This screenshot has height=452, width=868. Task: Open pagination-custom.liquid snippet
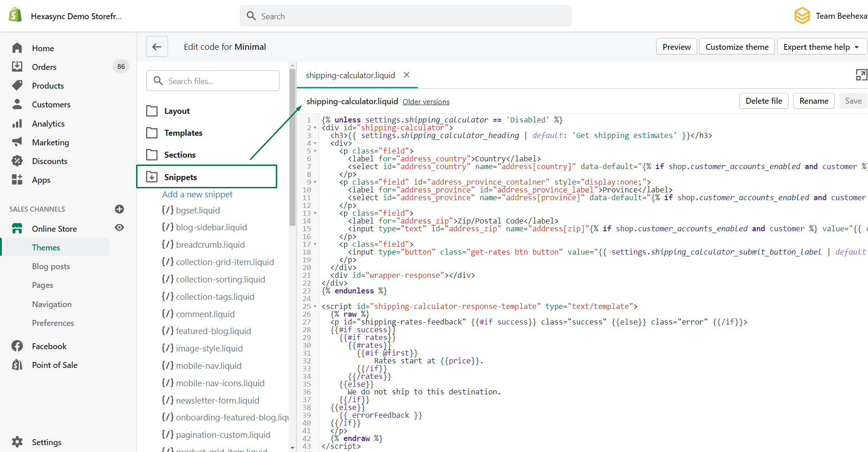pyautogui.click(x=216, y=435)
